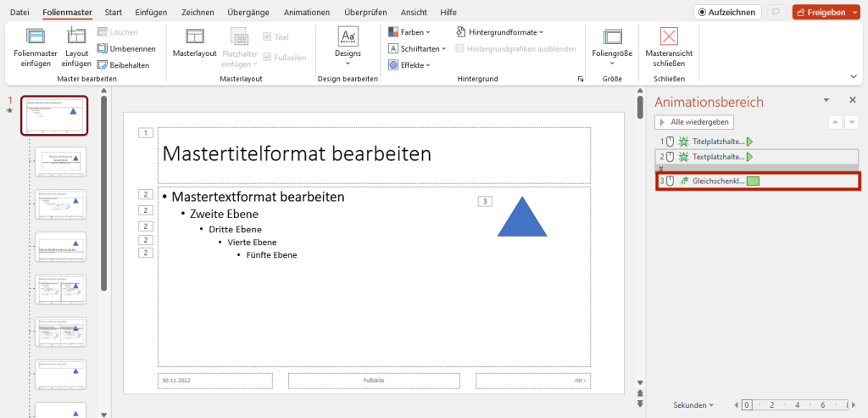Switch to the Start tab
868x418 pixels.
(x=113, y=12)
